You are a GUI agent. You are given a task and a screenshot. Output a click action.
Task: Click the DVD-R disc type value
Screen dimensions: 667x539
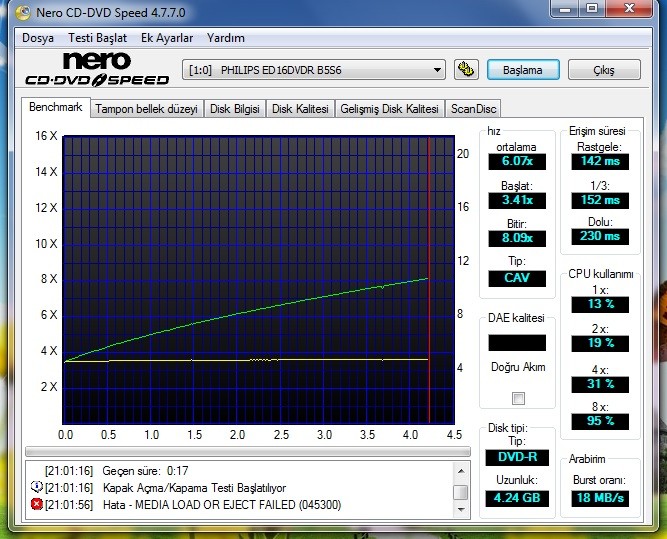click(517, 457)
